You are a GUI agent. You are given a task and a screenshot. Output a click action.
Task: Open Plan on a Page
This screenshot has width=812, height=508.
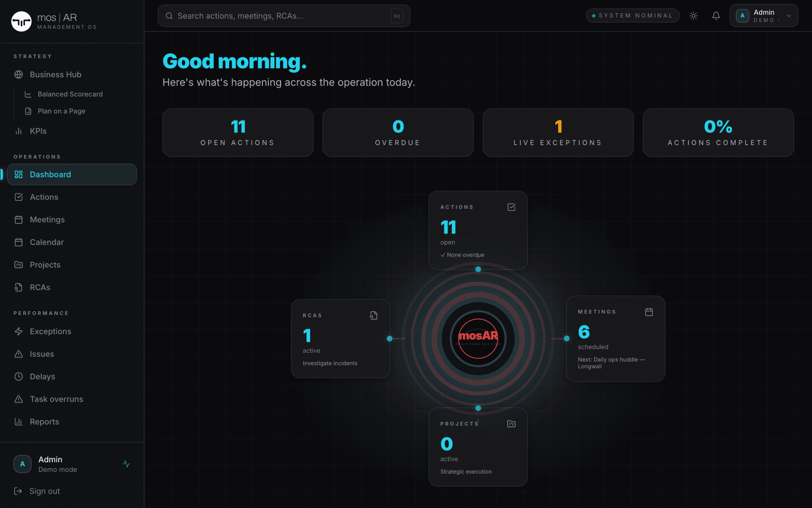tap(62, 111)
